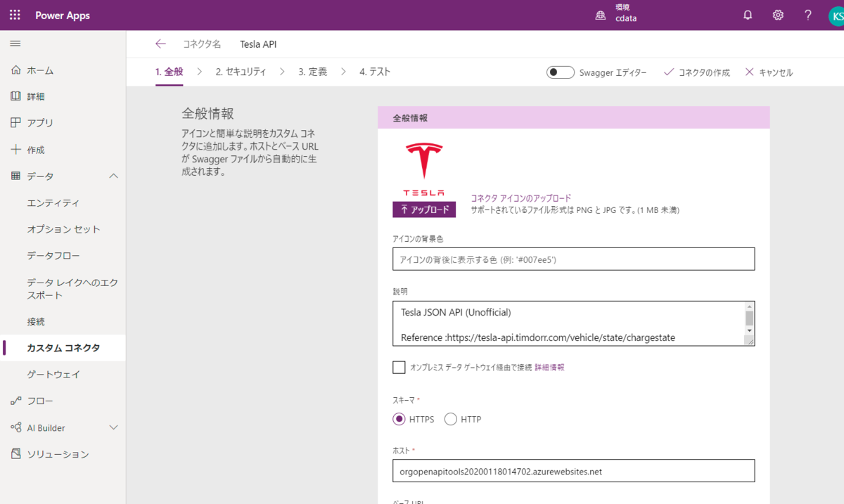Screen dimensions: 844x504
Task: Open データ レイクへのエクスポート in sidebar
Action: [72, 289]
